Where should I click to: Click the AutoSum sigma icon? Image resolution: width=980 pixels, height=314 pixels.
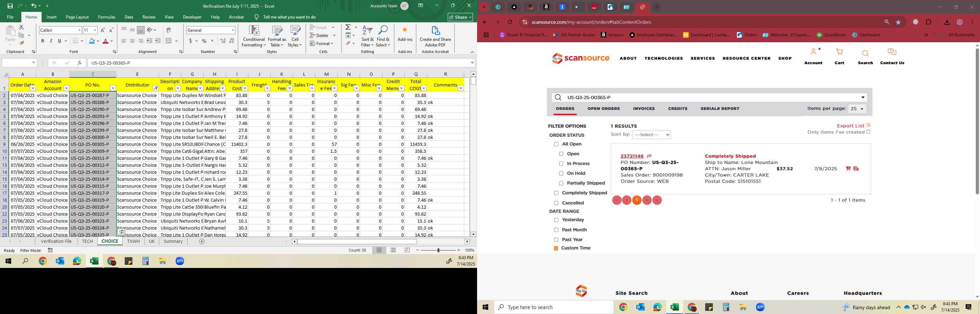coord(348,27)
